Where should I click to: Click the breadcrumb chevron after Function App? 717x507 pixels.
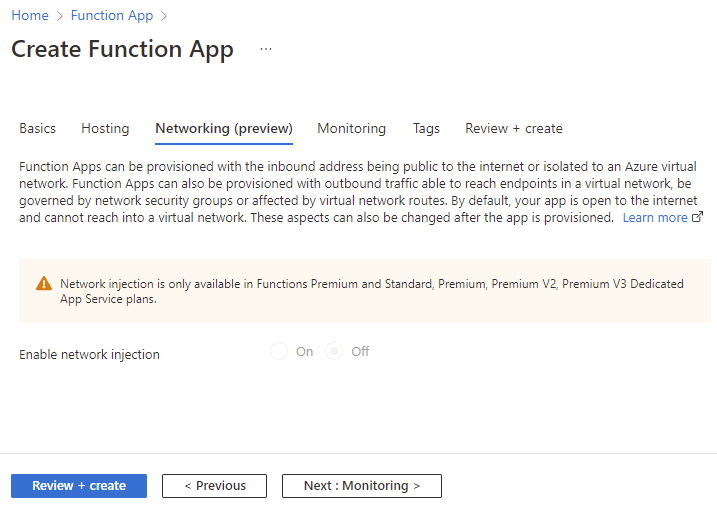(x=164, y=16)
